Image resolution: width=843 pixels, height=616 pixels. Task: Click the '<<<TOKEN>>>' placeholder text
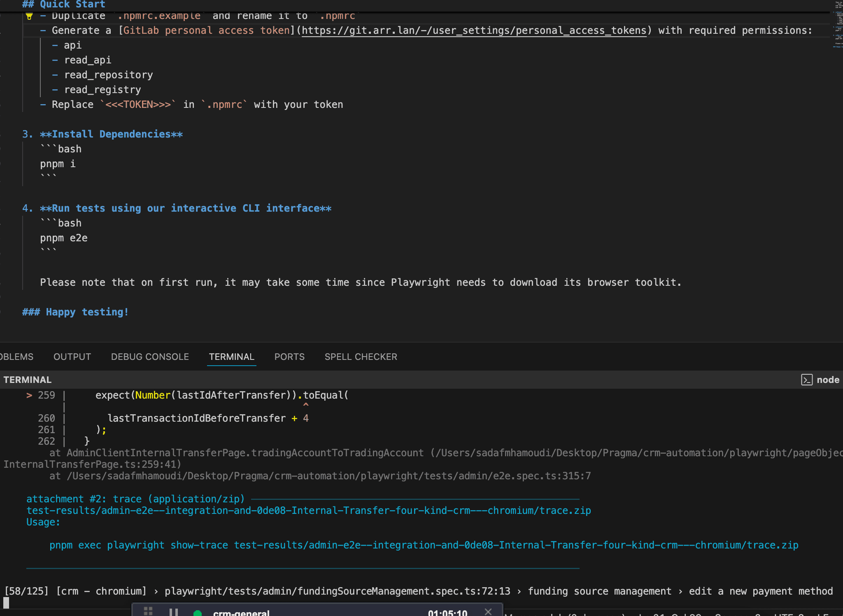click(138, 105)
